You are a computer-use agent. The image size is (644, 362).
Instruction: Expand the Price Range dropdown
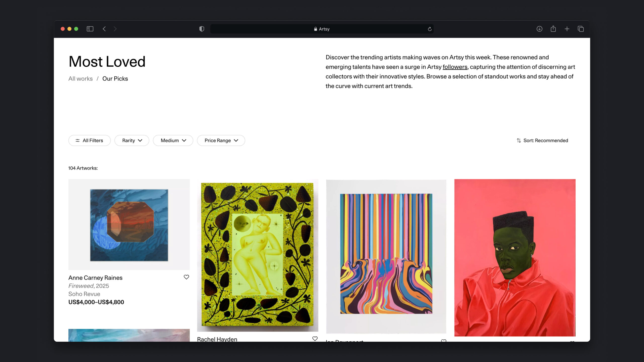click(221, 140)
